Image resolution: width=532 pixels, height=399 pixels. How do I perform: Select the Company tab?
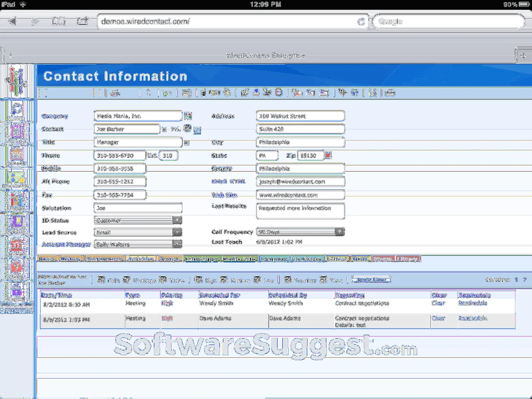click(273, 258)
